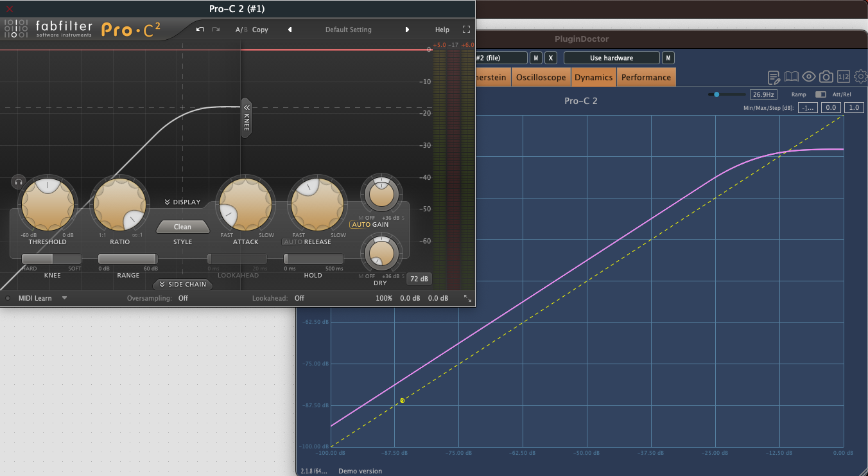868x476 pixels.
Task: Click the eye icon in PluginDoctor toolbar
Action: coord(809,77)
